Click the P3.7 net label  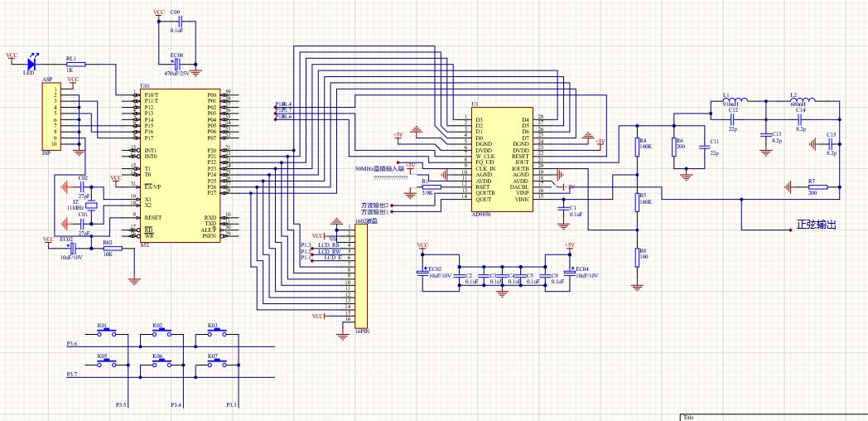pyautogui.click(x=72, y=375)
